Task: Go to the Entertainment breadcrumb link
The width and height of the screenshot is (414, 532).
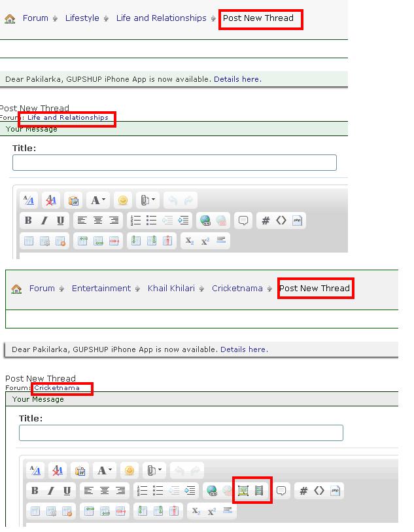Action: coord(101,289)
